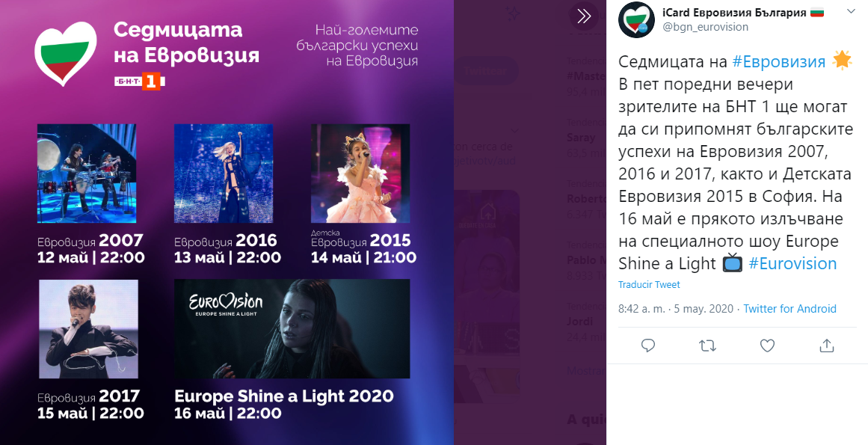Screen dimensions: 868x445
Task: Open the share tweet icon
Action: pyautogui.click(x=826, y=346)
